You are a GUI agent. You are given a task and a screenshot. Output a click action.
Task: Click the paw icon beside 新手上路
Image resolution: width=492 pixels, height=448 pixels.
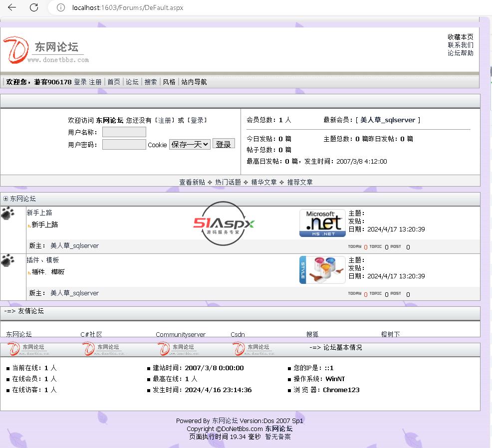pyautogui.click(x=8, y=214)
